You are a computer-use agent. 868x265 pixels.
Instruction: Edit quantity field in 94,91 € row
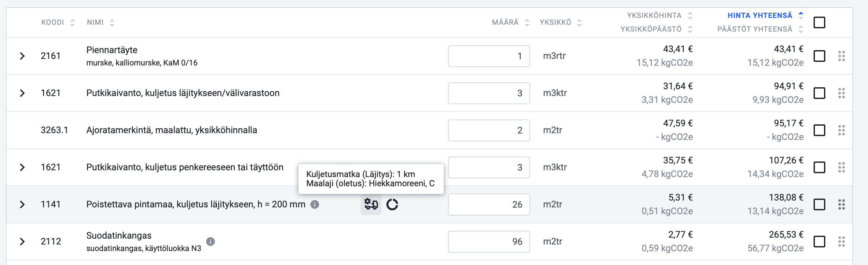click(x=489, y=93)
